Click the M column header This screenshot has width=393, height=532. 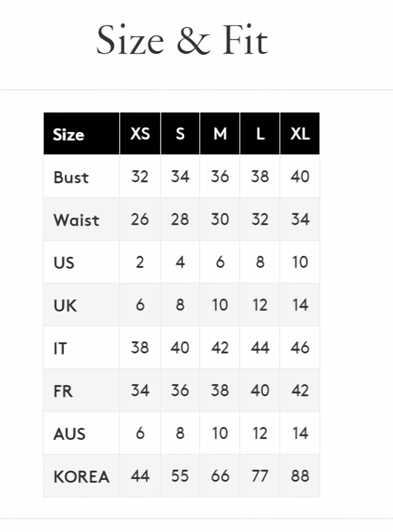click(220, 134)
